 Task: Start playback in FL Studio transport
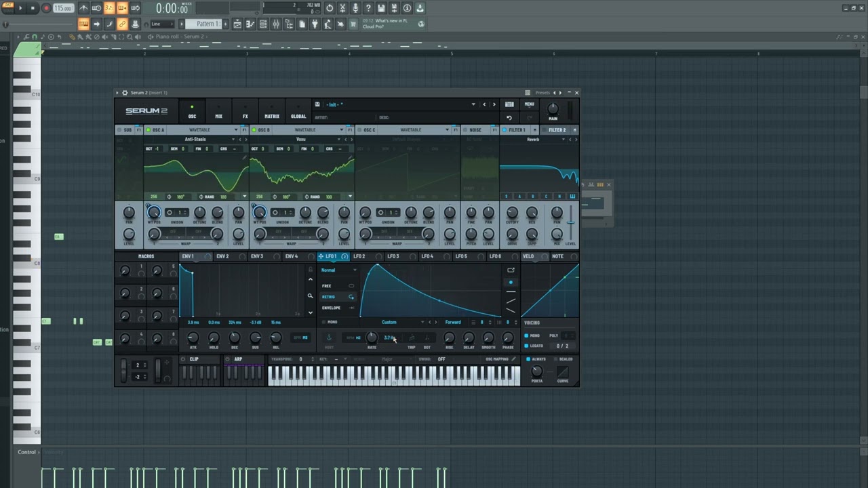pos(20,8)
